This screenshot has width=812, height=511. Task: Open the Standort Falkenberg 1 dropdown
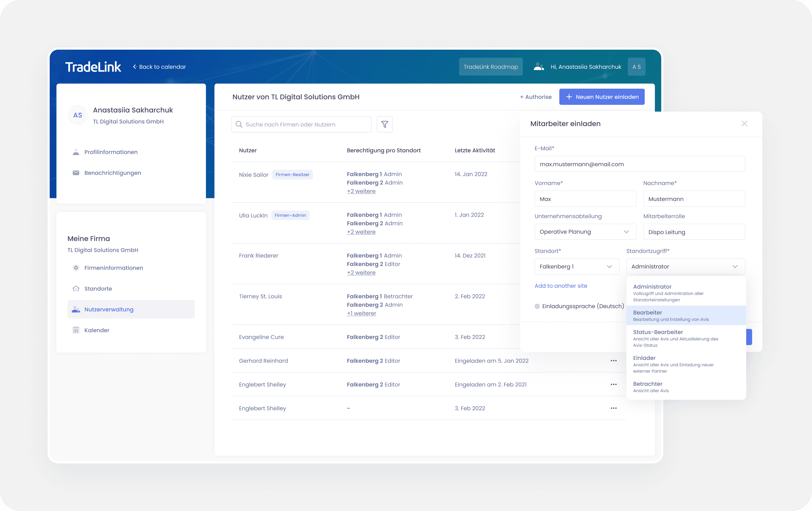[577, 267]
